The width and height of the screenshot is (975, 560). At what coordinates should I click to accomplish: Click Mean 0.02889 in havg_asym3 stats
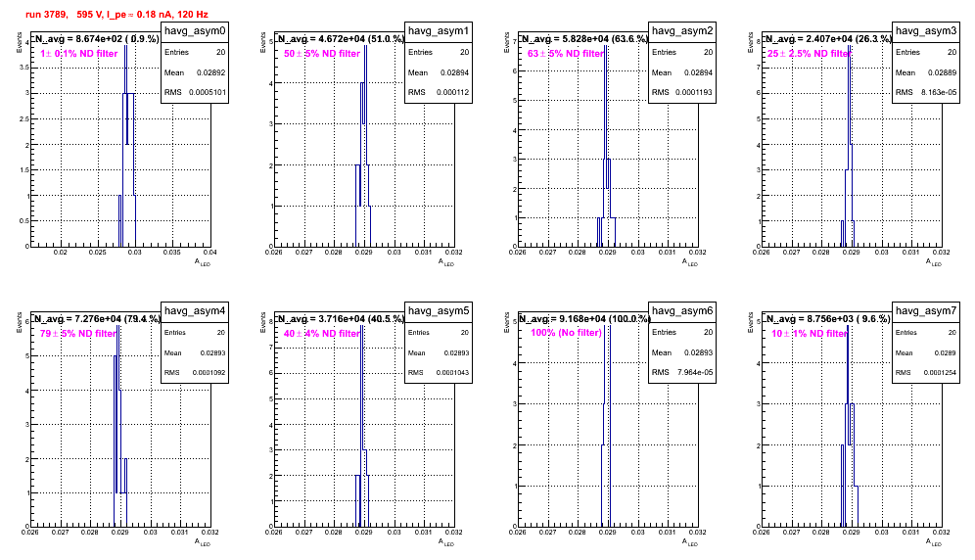point(926,72)
